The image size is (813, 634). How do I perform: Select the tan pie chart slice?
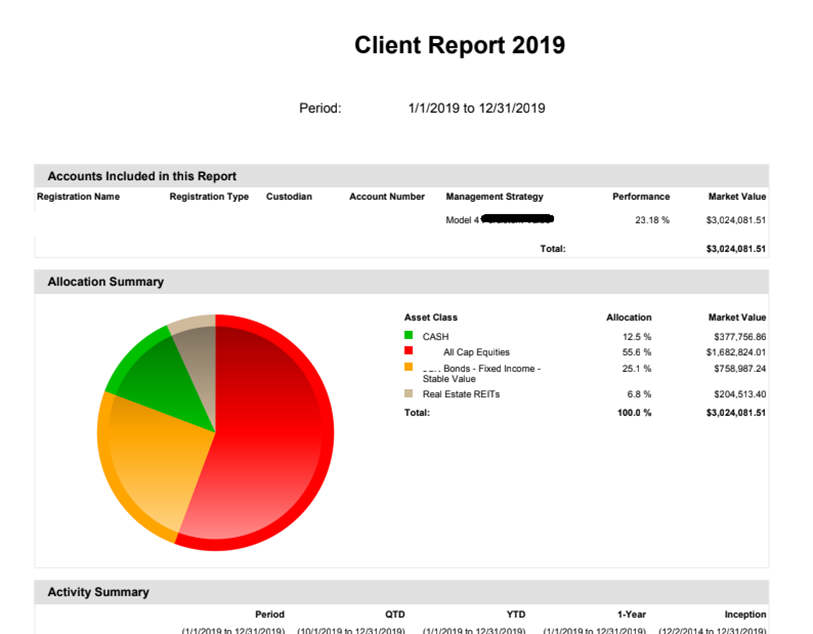194,345
